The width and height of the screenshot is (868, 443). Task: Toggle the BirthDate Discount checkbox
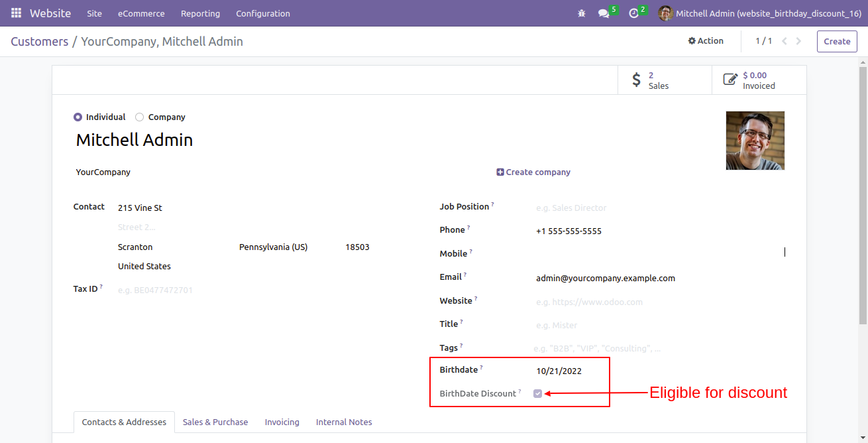point(538,394)
